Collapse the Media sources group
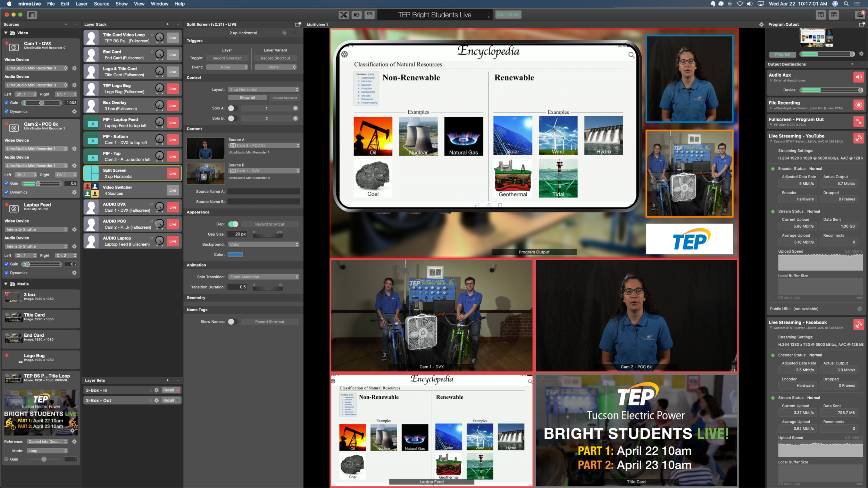 tap(6, 284)
